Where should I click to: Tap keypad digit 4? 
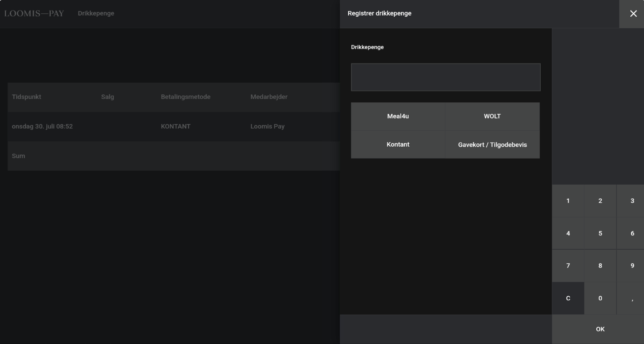pos(568,233)
